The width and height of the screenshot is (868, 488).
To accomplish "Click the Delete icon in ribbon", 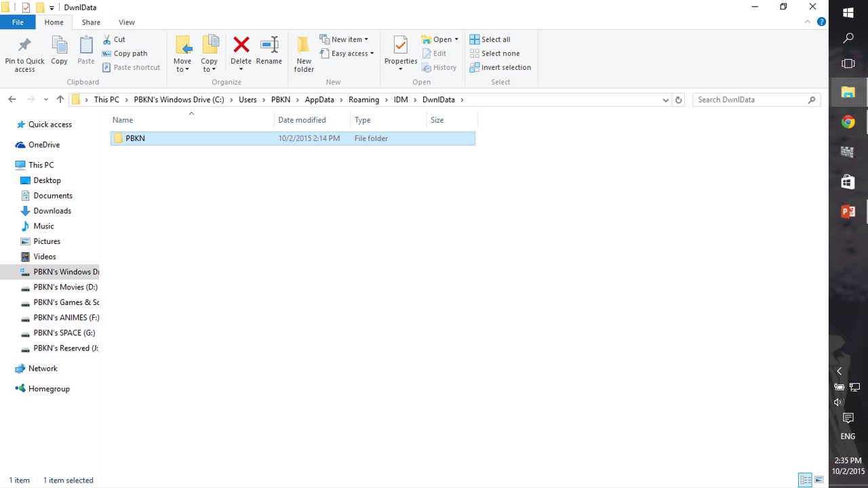I will 241,46.
